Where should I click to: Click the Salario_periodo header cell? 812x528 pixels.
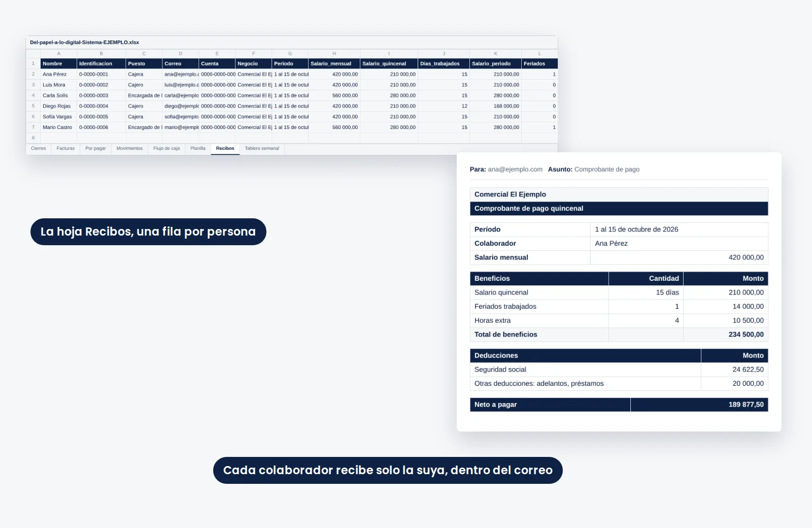pyautogui.click(x=495, y=64)
